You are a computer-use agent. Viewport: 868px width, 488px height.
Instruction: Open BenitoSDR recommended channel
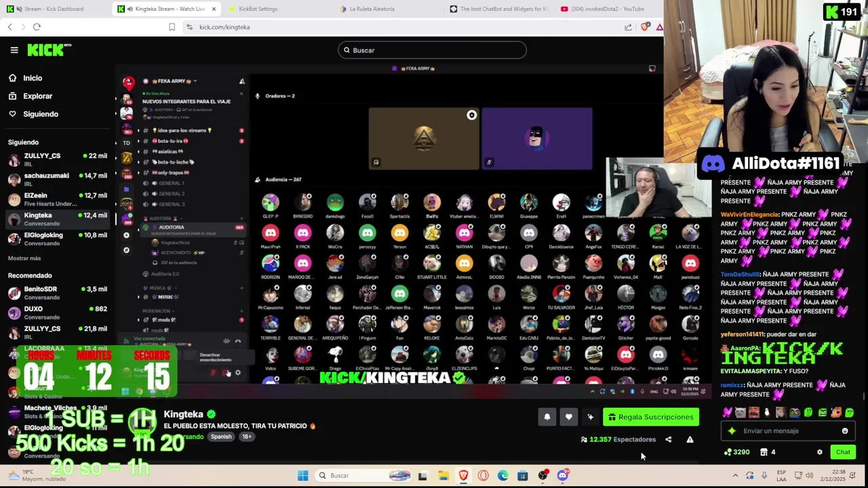[x=58, y=293]
